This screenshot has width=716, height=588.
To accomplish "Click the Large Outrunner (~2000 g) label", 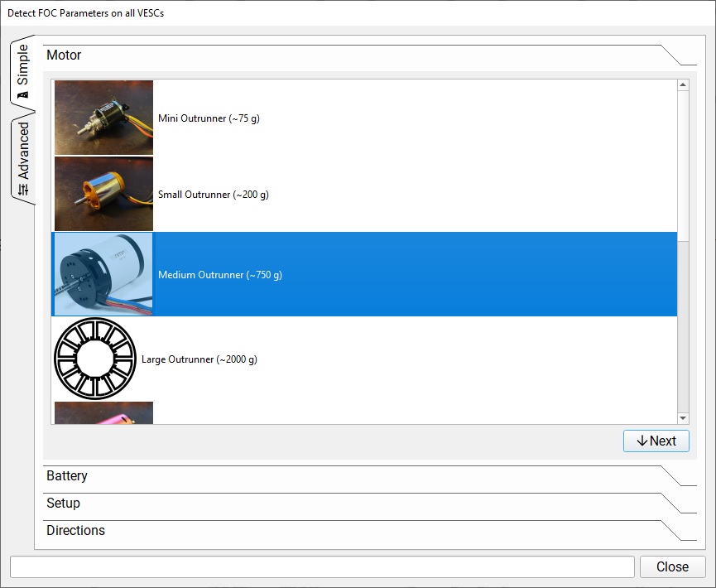I will click(x=199, y=359).
